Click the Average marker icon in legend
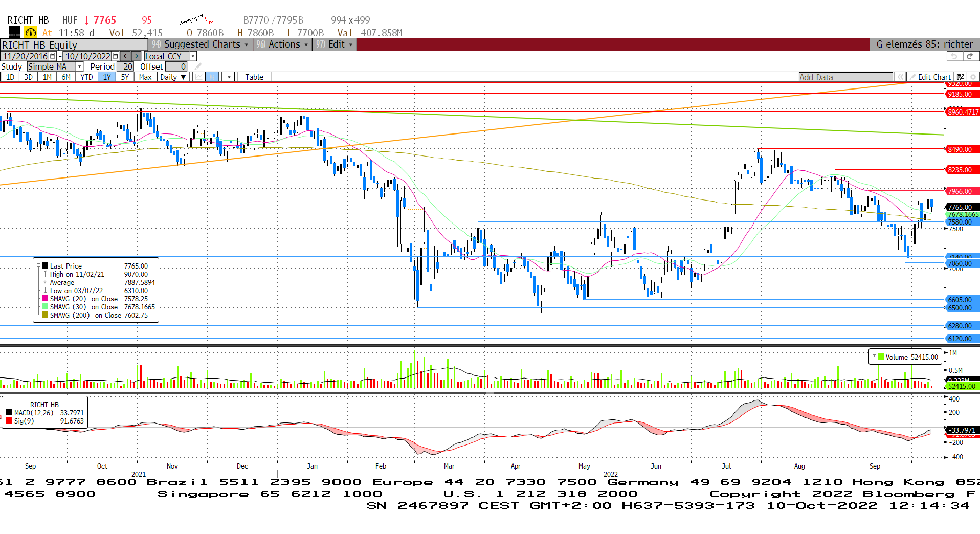The height and width of the screenshot is (534, 980). (x=45, y=282)
